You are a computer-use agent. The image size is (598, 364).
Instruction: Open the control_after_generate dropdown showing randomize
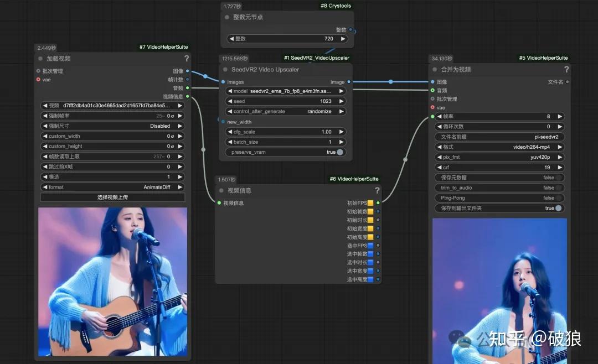point(285,111)
